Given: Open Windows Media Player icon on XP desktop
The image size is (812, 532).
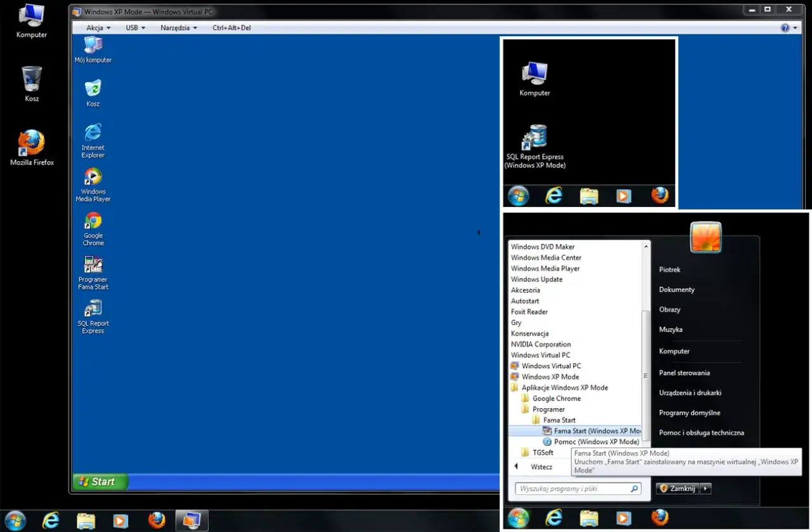Looking at the screenshot, I should (x=93, y=177).
